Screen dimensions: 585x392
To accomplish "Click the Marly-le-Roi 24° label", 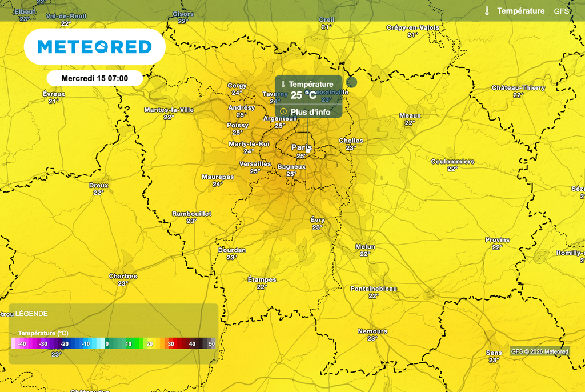I will coord(249,147).
